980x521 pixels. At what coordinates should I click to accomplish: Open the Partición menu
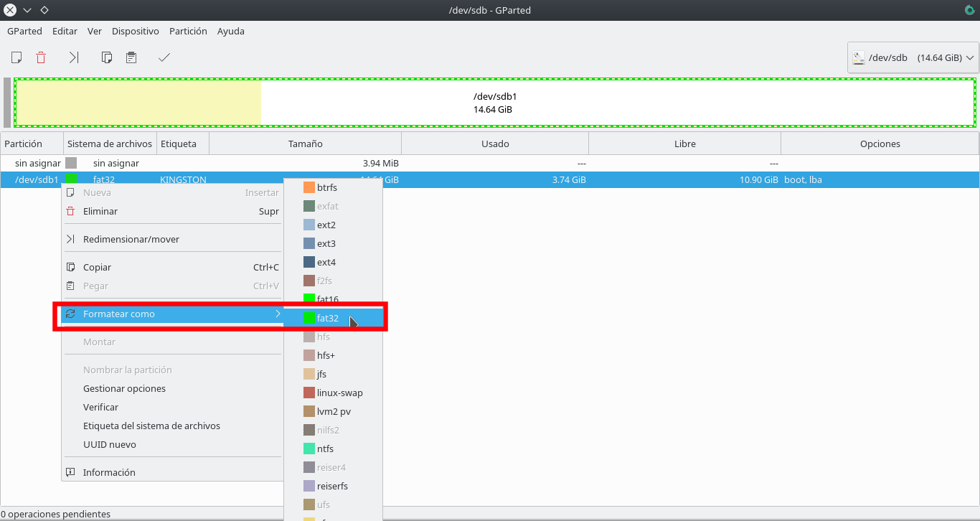point(188,31)
